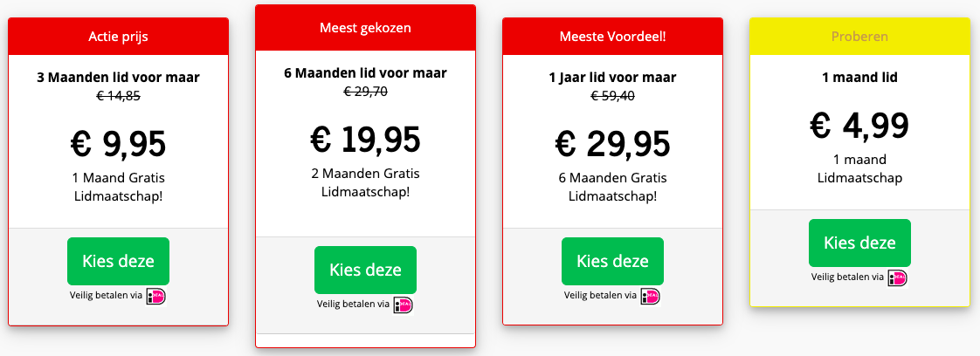Click the € 29,95 price

pos(612,143)
